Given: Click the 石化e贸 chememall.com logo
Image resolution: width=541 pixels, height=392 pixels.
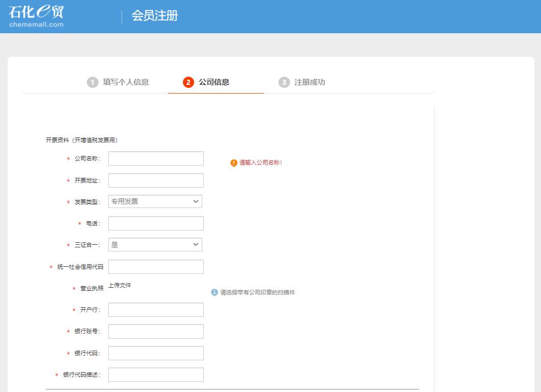Looking at the screenshot, I should tap(36, 16).
